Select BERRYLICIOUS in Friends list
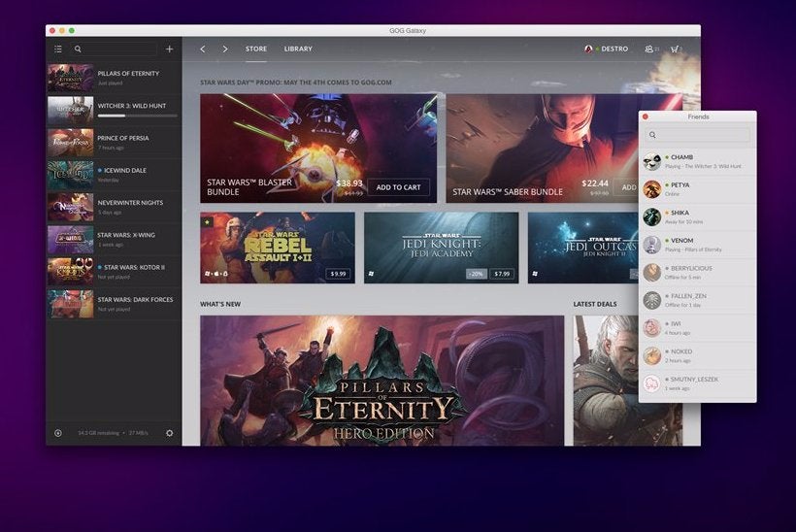The image size is (796, 532). [698, 273]
